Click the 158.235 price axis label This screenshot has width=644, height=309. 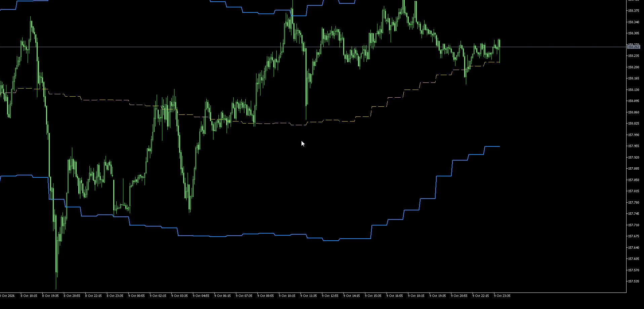click(x=634, y=56)
